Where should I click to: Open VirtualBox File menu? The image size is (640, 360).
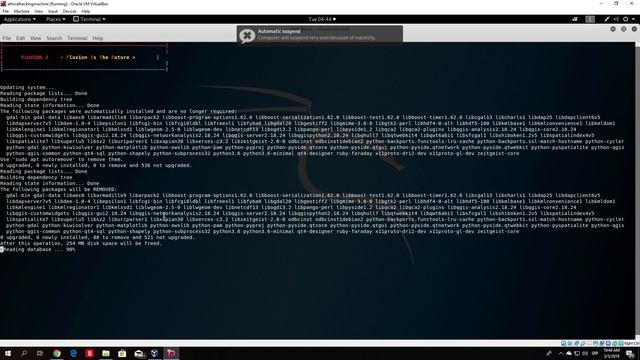(6, 11)
